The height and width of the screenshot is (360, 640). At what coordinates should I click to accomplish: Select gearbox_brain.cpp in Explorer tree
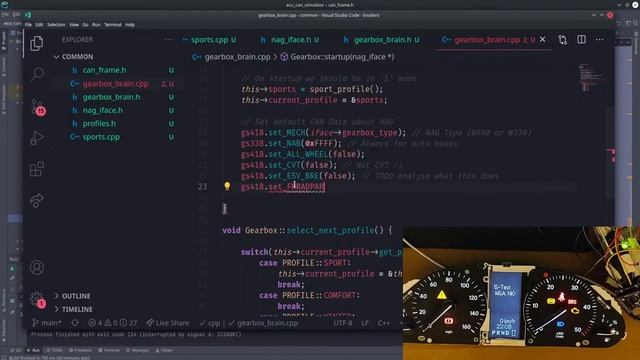(116, 84)
